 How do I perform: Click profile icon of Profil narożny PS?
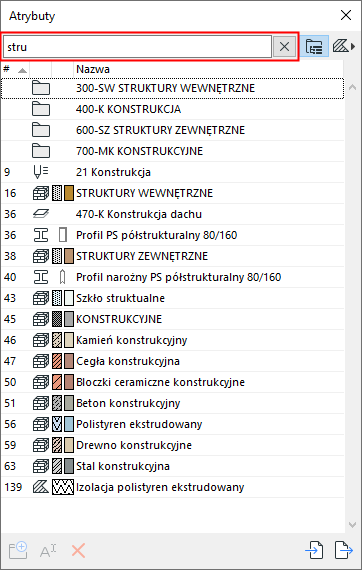(x=41, y=277)
